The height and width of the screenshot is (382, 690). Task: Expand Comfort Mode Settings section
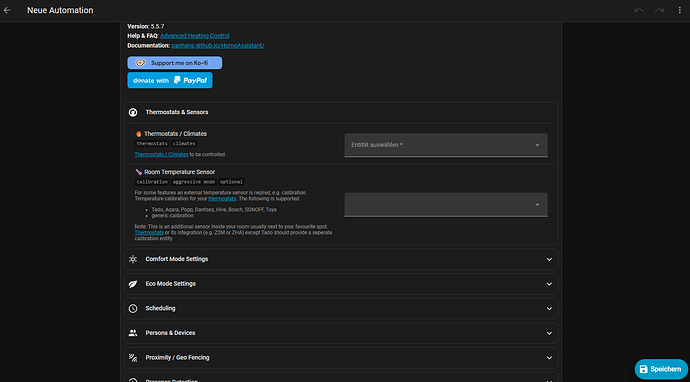click(x=341, y=259)
